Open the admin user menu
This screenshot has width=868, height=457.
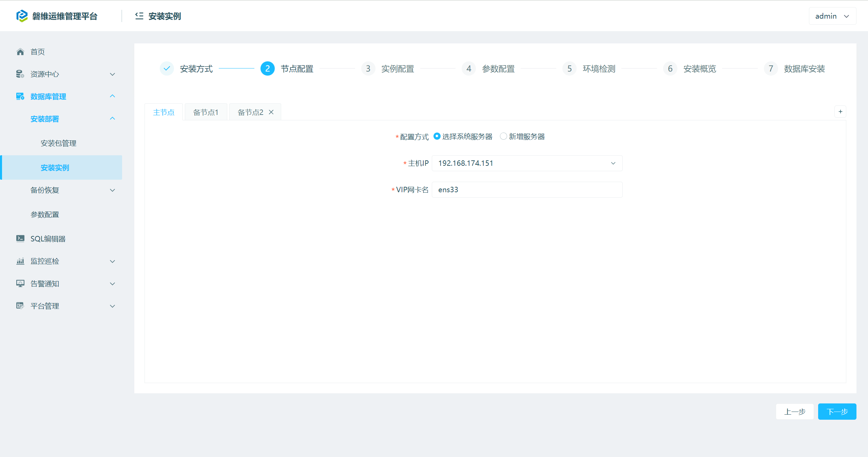pos(832,16)
